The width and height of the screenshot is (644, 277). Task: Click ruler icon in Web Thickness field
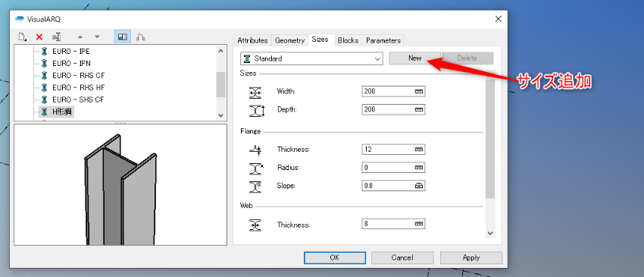[418, 224]
